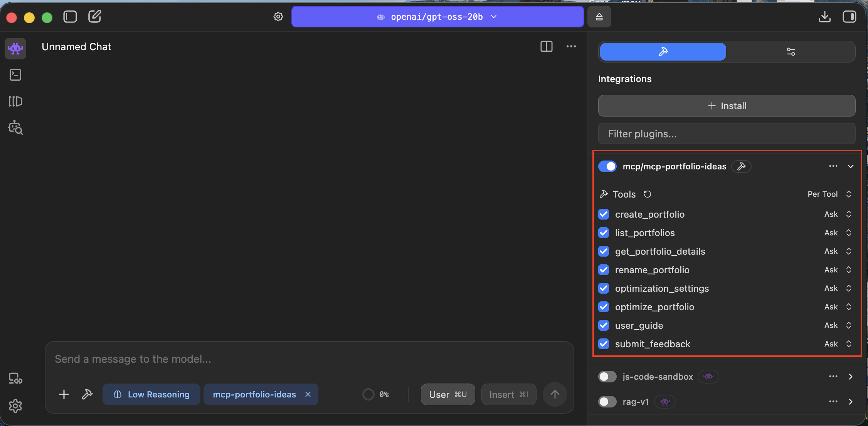The width and height of the screenshot is (868, 426).
Task: Toggle the left sidebar panel icon
Action: pos(70,17)
